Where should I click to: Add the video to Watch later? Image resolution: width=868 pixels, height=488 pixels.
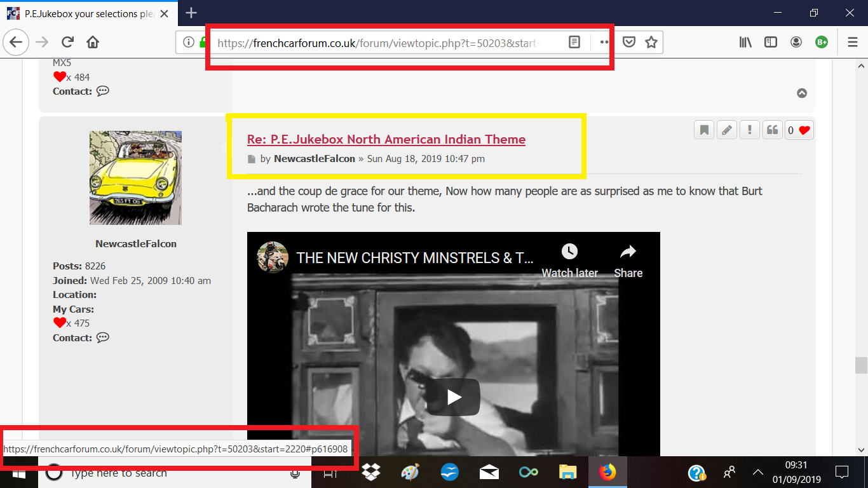click(569, 261)
